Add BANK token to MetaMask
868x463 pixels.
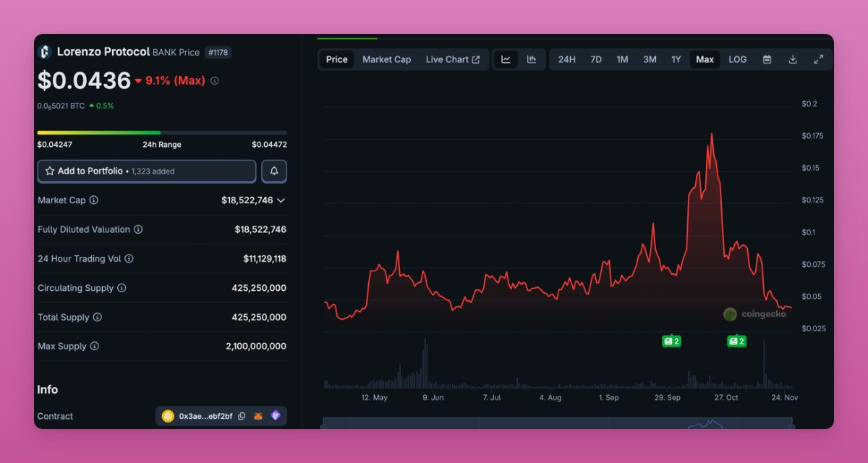(x=258, y=416)
